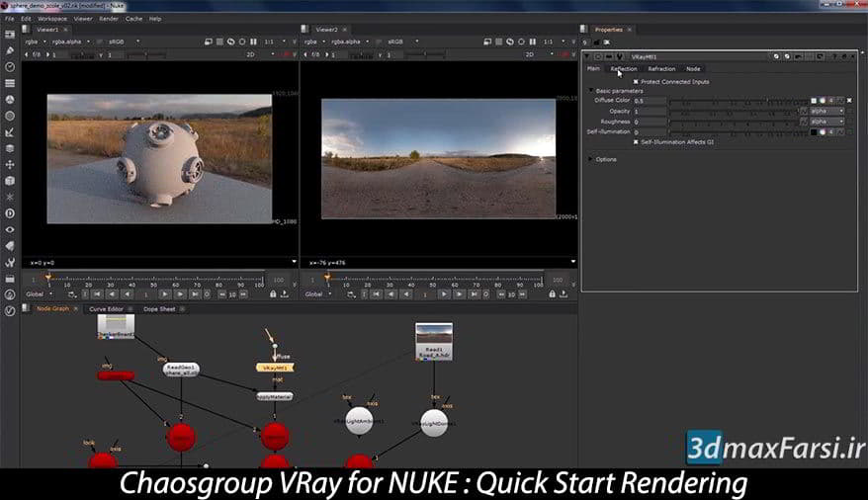Open the Transform nodes four-arrow icon
Viewport: 868px width, 500px height.
[x=10, y=165]
